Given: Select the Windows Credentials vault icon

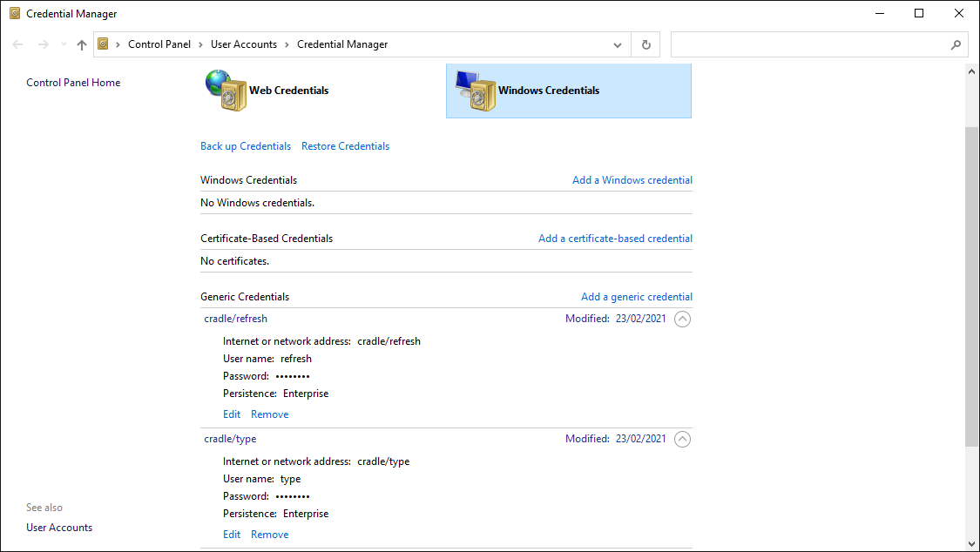Looking at the screenshot, I should pos(474,90).
